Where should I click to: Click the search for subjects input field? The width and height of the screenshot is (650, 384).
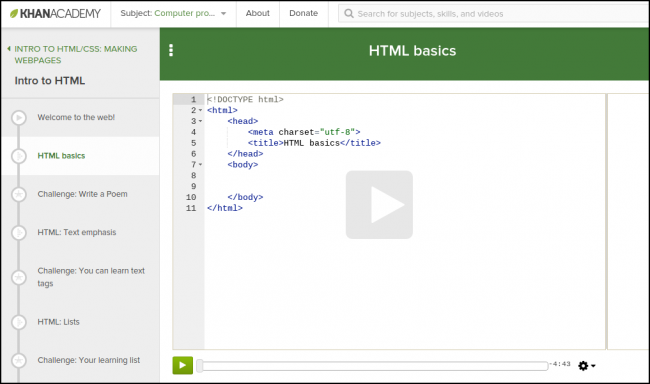coord(493,14)
